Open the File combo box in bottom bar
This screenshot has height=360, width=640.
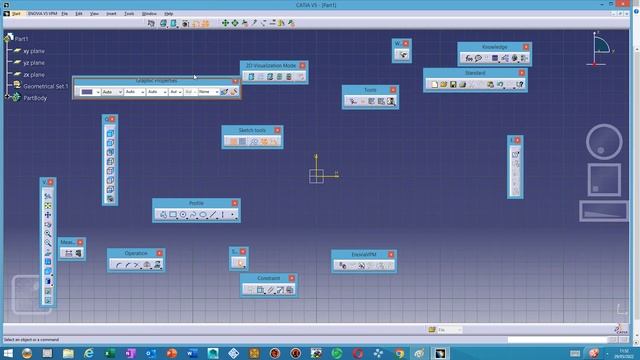coord(450,330)
